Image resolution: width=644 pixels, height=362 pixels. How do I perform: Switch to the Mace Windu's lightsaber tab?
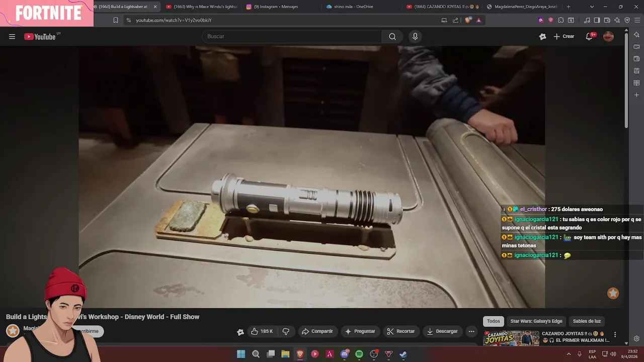pos(201,7)
